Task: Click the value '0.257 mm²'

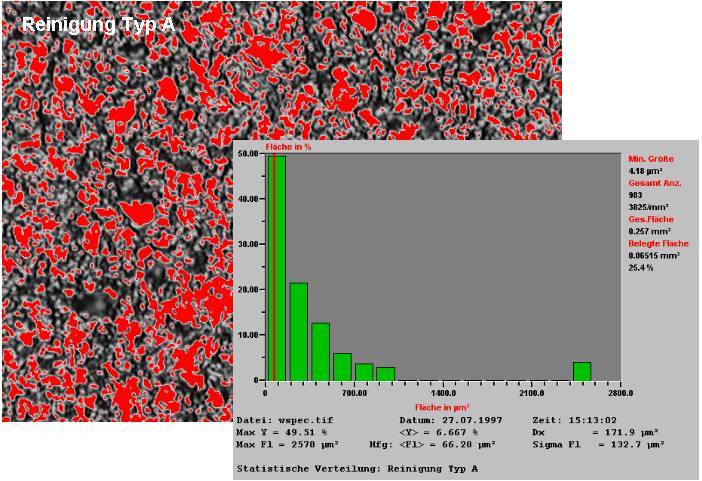Action: pyautogui.click(x=650, y=232)
